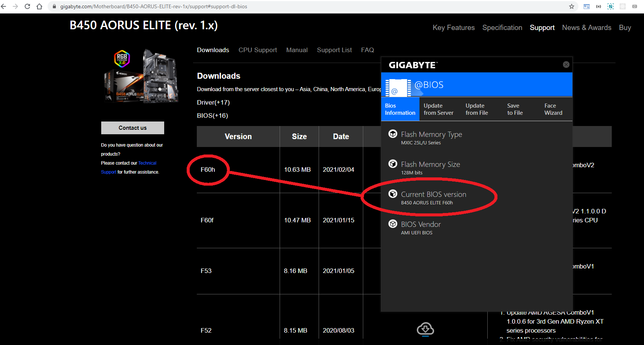This screenshot has width=644, height=345.
Task: Close the @BIOS popup window
Action: click(x=566, y=64)
